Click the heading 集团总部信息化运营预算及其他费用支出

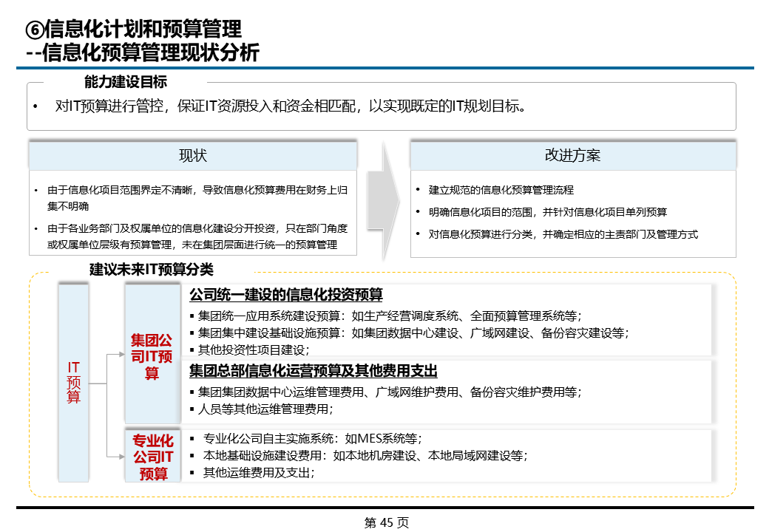pos(314,372)
